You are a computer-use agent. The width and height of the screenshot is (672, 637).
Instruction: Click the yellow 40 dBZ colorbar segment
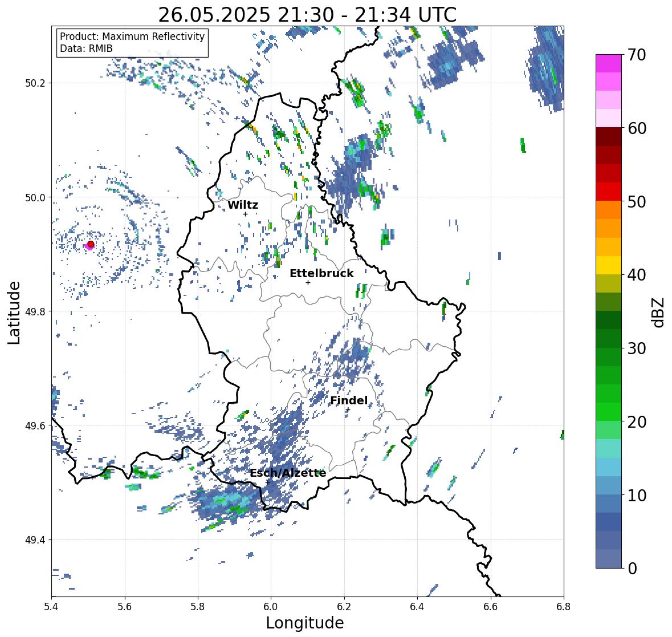[x=609, y=265]
